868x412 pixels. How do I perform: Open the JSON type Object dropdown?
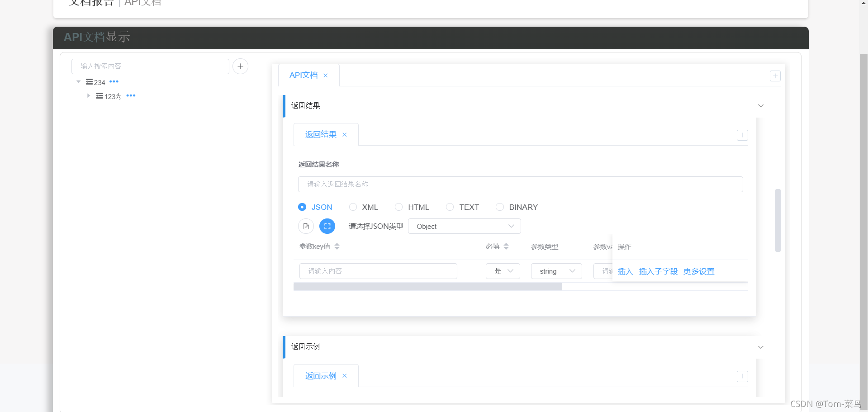point(465,226)
